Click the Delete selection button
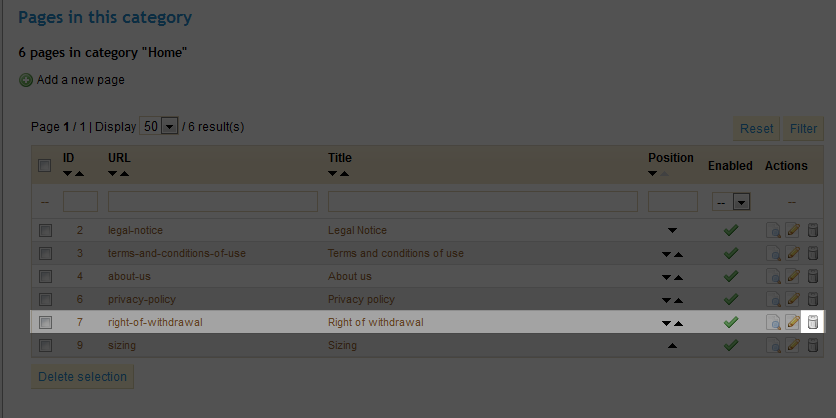836x418 pixels. pyautogui.click(x=82, y=377)
